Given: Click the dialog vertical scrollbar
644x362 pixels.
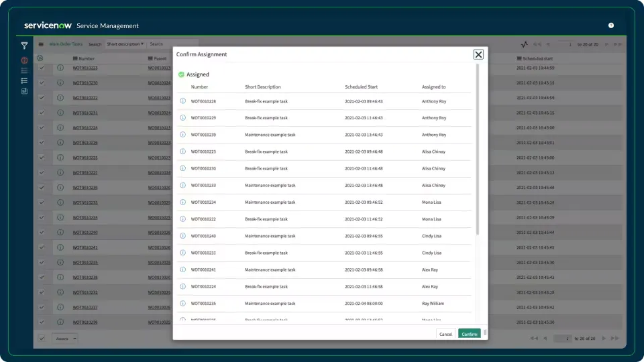Looking at the screenshot, I should click(x=477, y=149).
